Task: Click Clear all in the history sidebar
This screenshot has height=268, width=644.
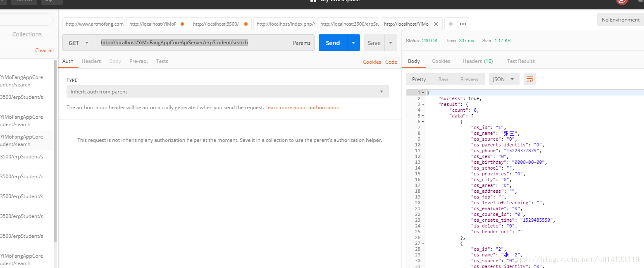Action: (x=44, y=50)
